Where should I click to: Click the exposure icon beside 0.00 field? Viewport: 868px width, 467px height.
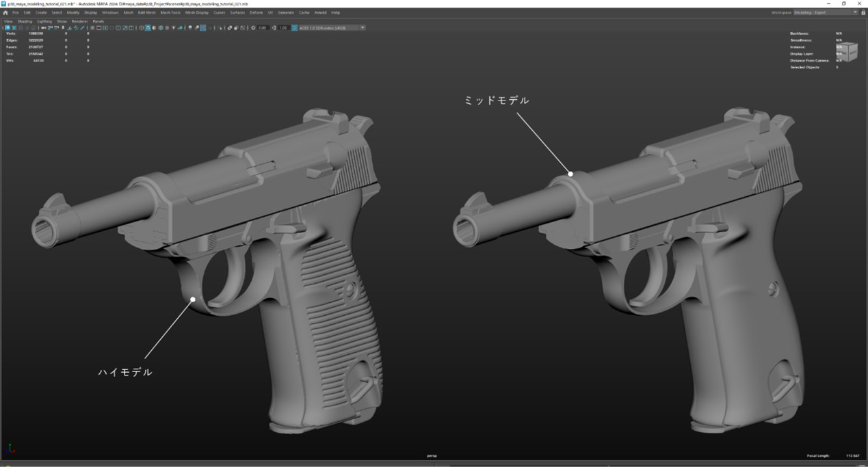[253, 28]
